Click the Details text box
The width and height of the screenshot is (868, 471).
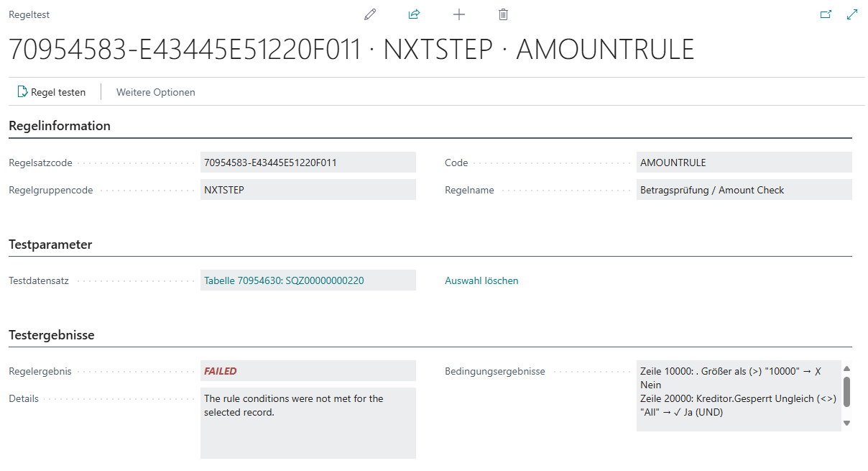[x=308, y=422]
